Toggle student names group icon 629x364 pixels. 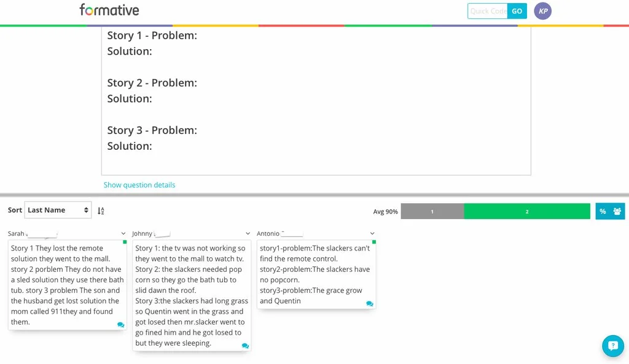(617, 211)
